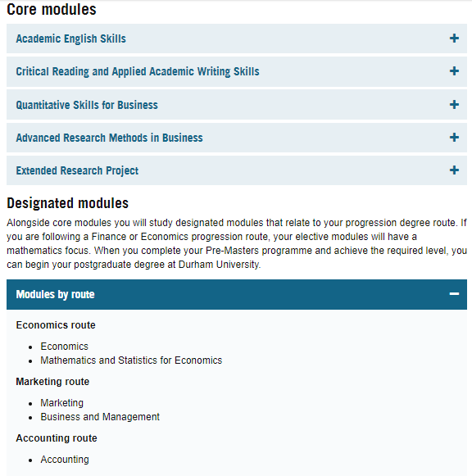Viewport: 472px width, 476px height.
Task: Click the plus icon for Academic English Skills
Action: point(454,39)
